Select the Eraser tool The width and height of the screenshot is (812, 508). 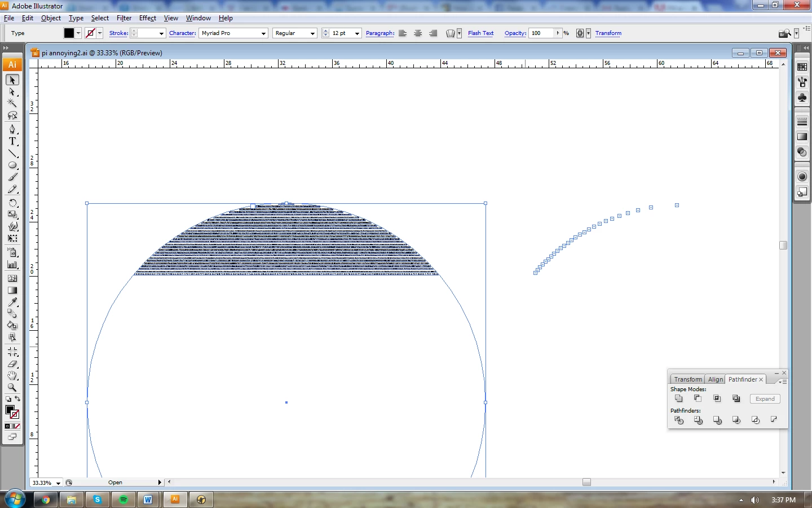click(x=12, y=364)
